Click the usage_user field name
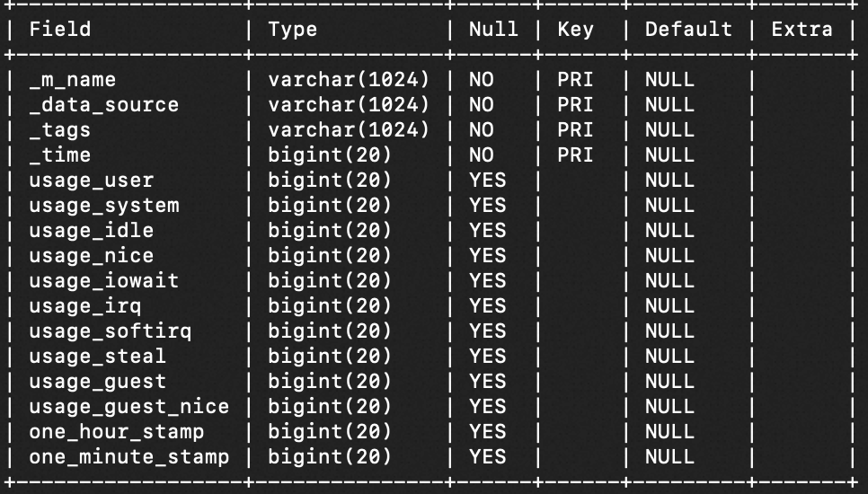The height and width of the screenshot is (494, 868). 91,180
